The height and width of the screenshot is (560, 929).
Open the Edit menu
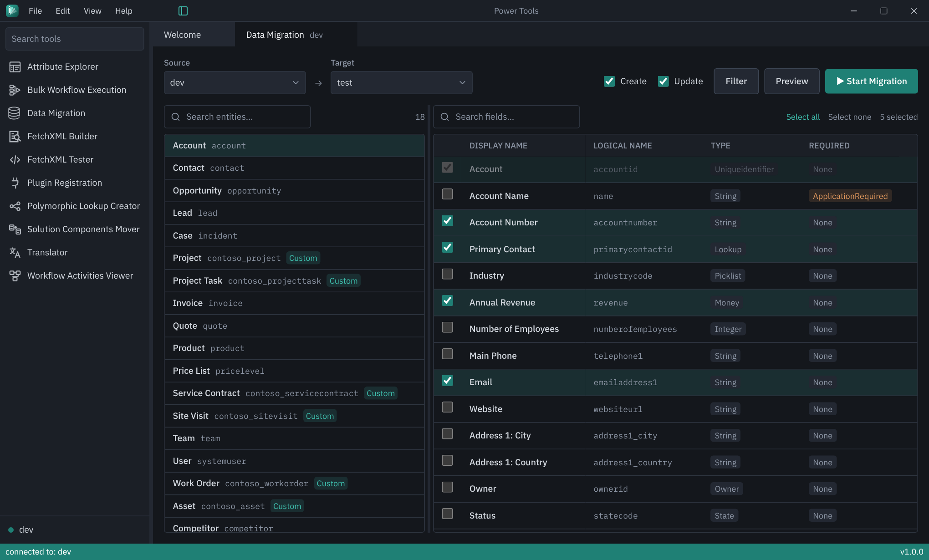pos(63,11)
